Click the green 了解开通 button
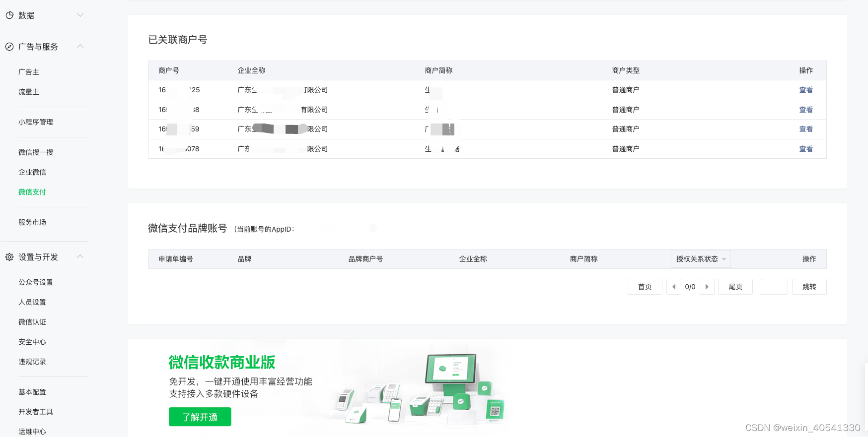This screenshot has height=437, width=868. (x=200, y=417)
